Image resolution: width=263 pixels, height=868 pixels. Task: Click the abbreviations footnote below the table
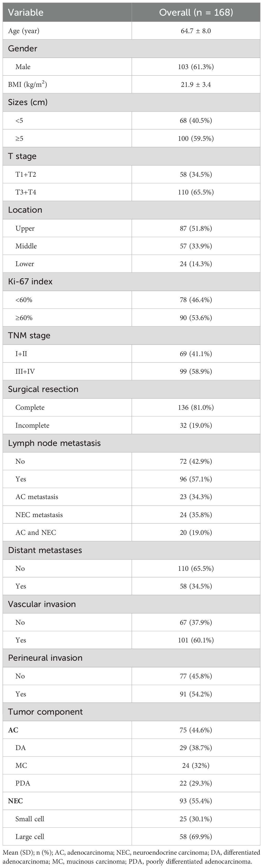(x=131, y=857)
